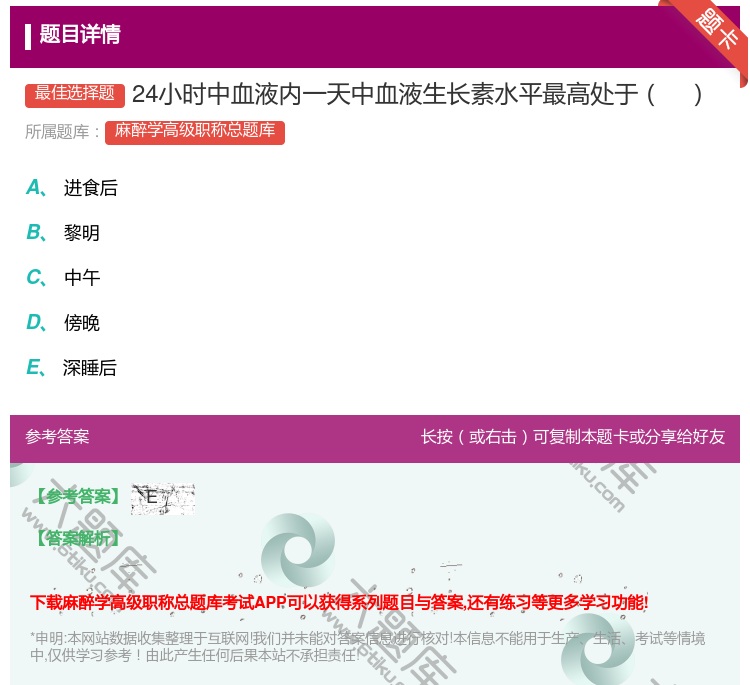Click the 参考答案 section header
This screenshot has height=685, width=750.
pyautogui.click(x=57, y=437)
